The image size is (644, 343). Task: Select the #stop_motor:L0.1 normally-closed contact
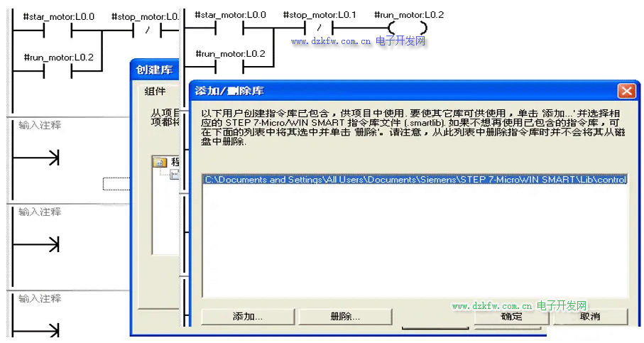click(319, 28)
